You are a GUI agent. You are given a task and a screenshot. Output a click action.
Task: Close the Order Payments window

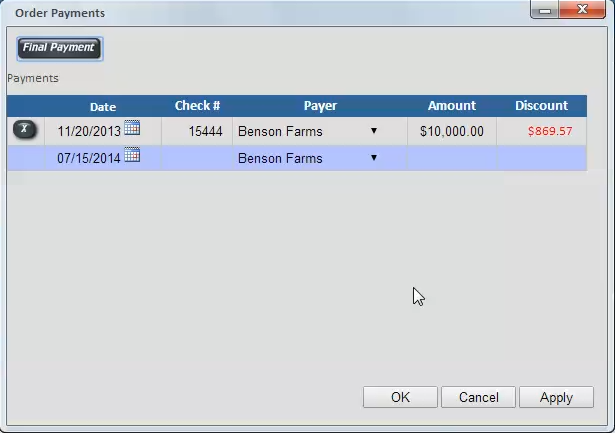[584, 9]
